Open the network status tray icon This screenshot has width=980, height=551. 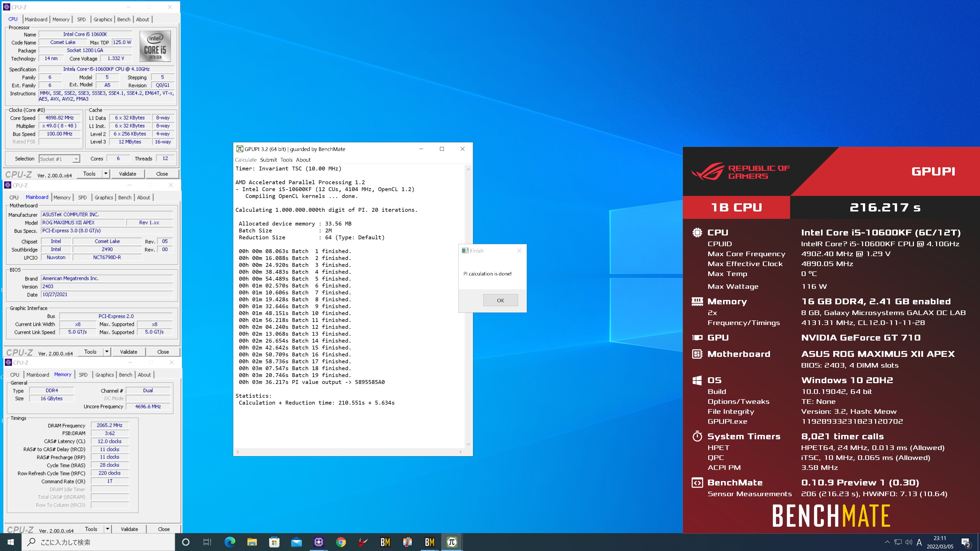coord(898,542)
